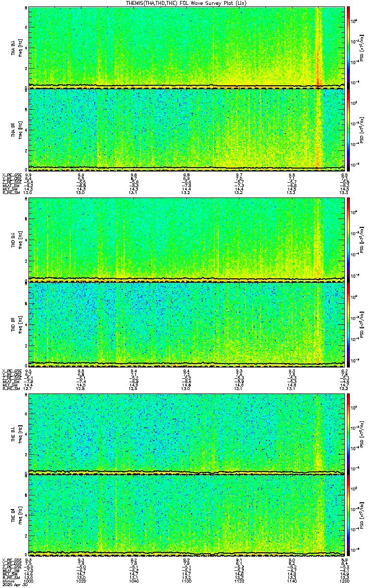Image resolution: width=368 pixels, height=588 pixels.
Task: Click the 1000 time tick label
Action: pyautogui.click(x=28, y=582)
